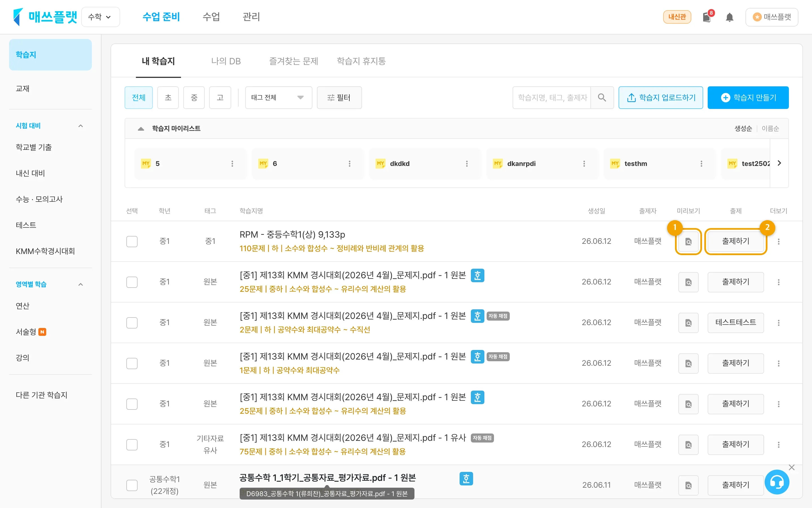Preview the 공통수학 1_1학기 worksheet
812x508 pixels.
(x=688, y=485)
